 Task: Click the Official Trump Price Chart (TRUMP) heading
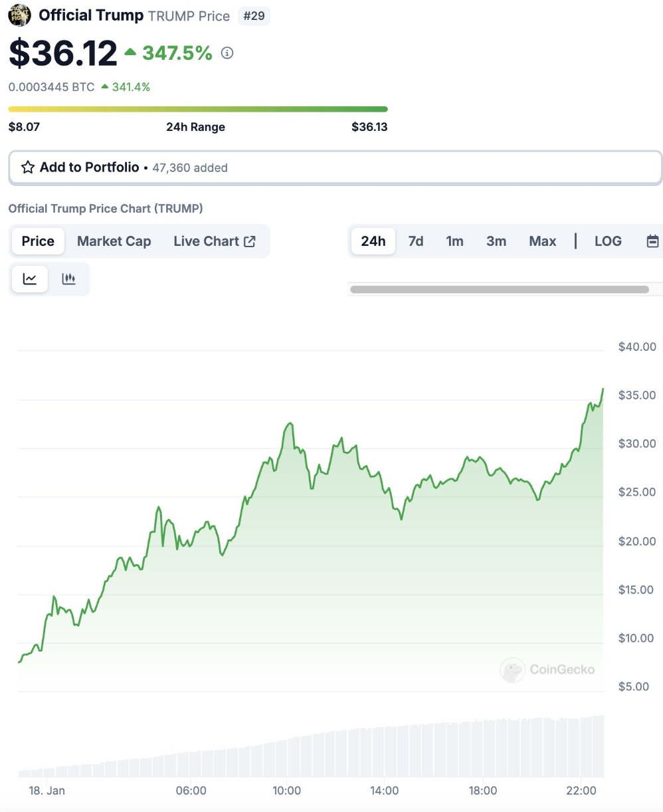coord(106,209)
